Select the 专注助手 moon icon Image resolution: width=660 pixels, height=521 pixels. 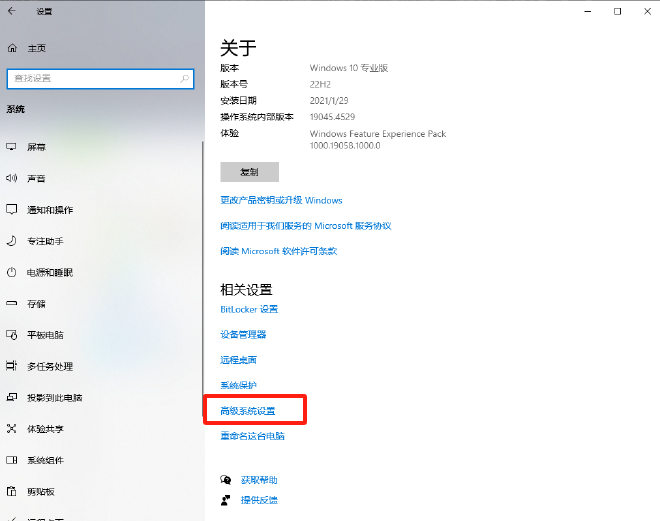point(11,241)
